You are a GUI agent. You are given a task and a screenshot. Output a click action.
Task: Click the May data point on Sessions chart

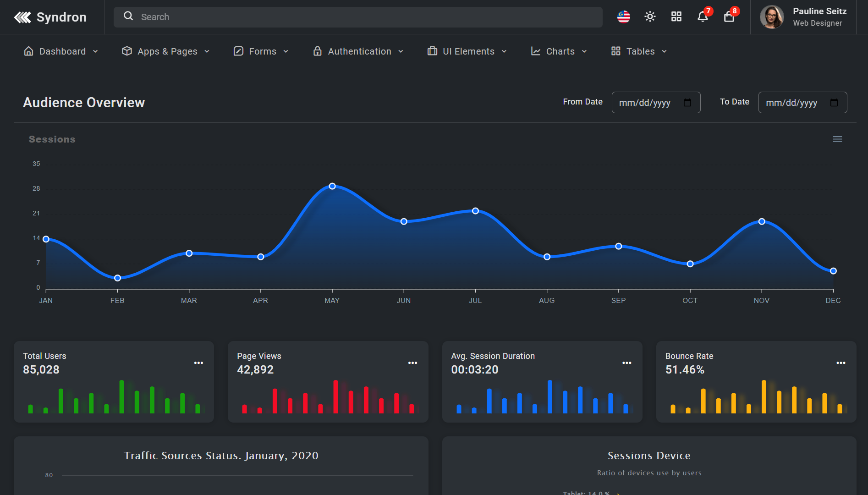point(332,186)
